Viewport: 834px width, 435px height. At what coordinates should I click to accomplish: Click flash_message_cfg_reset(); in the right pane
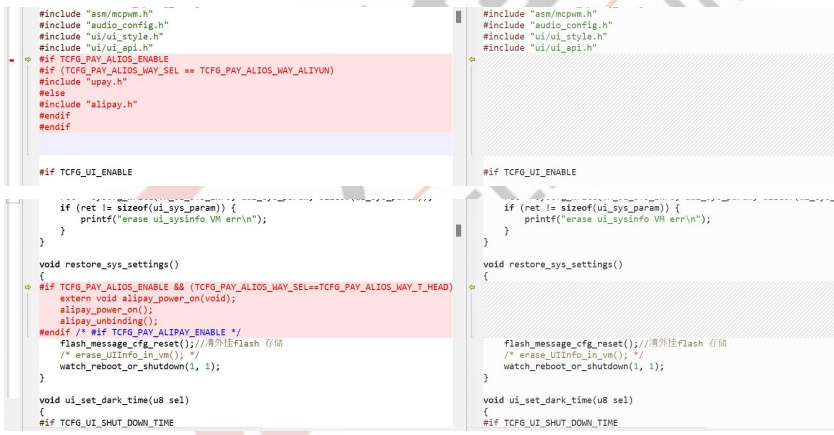(x=571, y=344)
